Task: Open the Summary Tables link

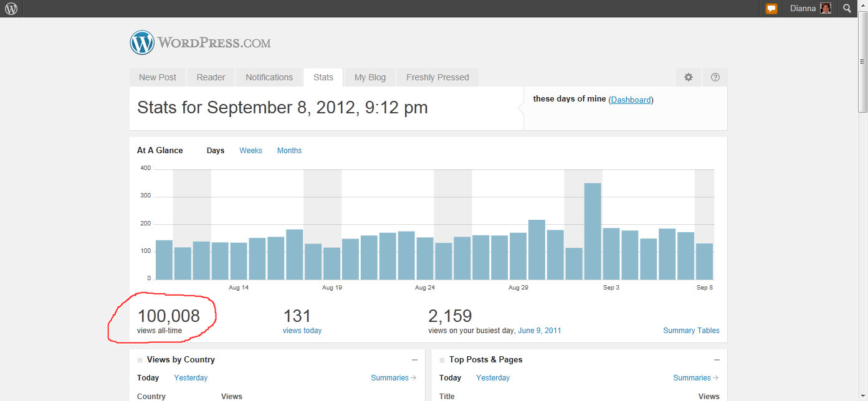Action: pos(691,331)
